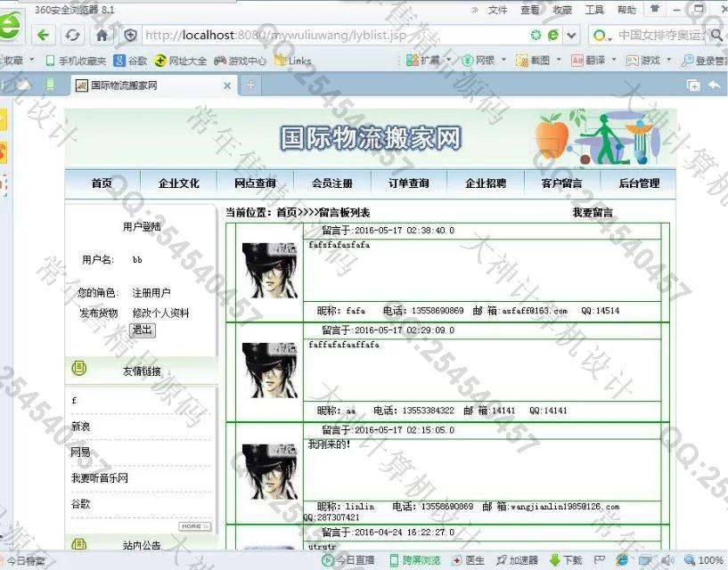The height and width of the screenshot is (570, 728).
Task: Go to 首页 in site navigation
Action: pyautogui.click(x=102, y=183)
